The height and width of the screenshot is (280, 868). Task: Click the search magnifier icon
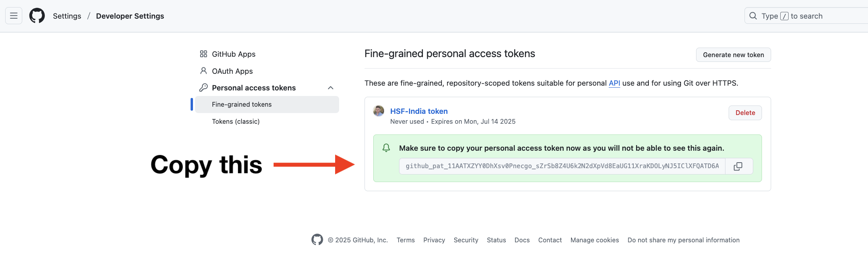click(753, 16)
